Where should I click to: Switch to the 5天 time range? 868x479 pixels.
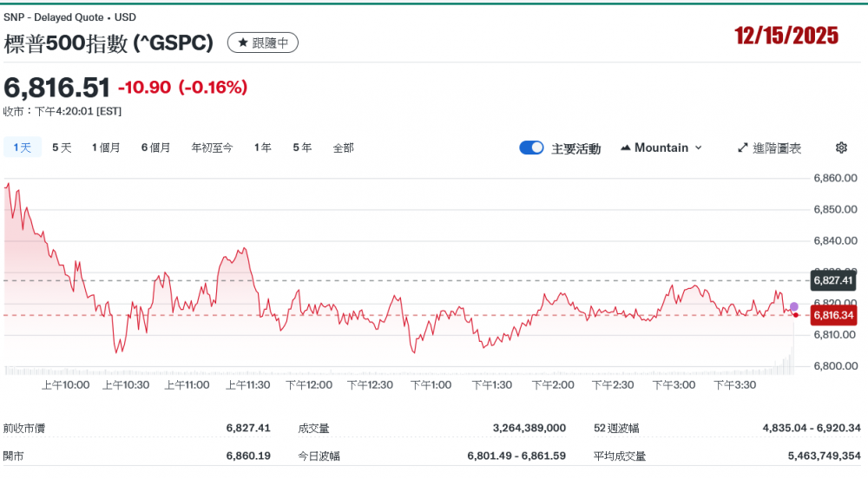[x=62, y=148]
